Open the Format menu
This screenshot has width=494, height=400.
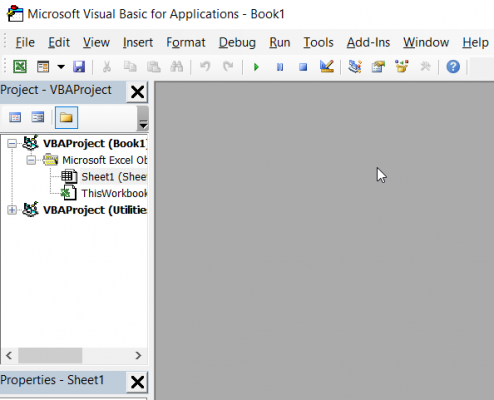pos(186,43)
